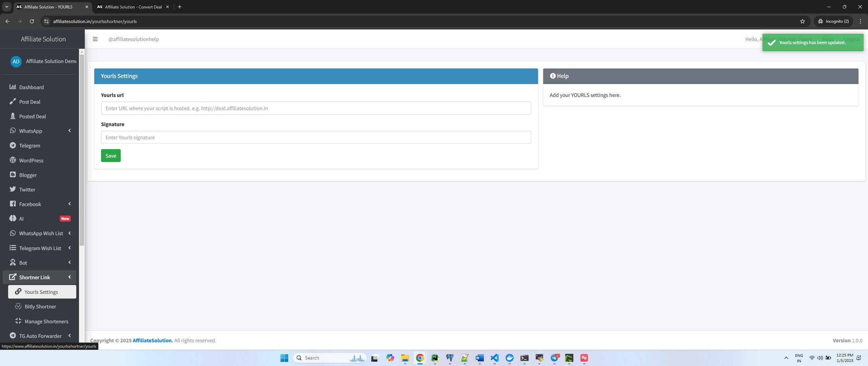Bookmark this page with star icon
Image resolution: width=868 pixels, height=366 pixels.
click(802, 21)
